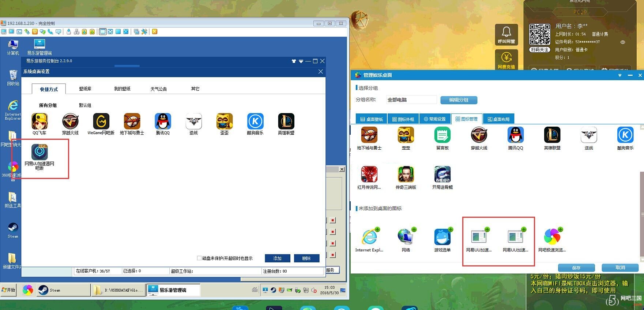Image resolution: width=644 pixels, height=310 pixels.
Task: Select 酷狗音乐 icon in system desktop settings
Action: click(255, 122)
